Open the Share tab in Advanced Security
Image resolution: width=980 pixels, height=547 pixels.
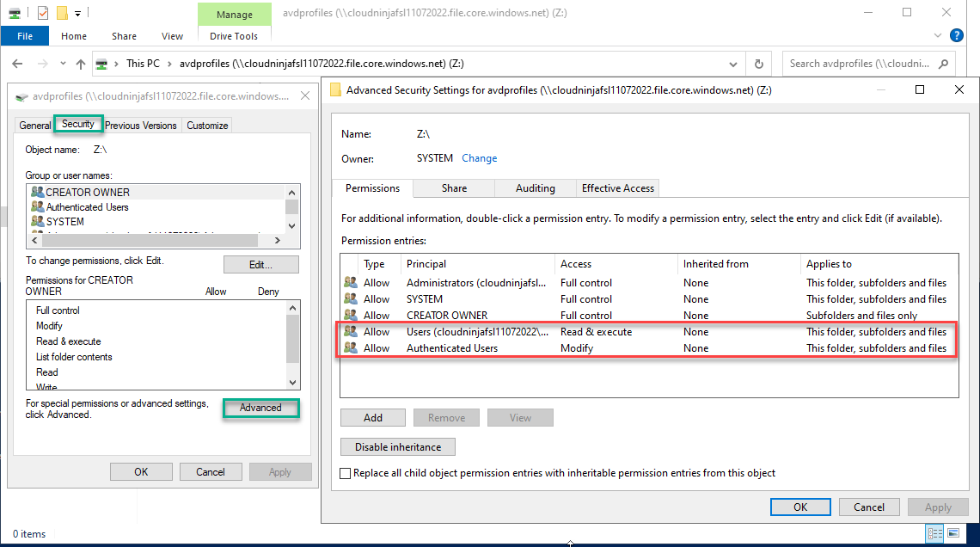455,188
